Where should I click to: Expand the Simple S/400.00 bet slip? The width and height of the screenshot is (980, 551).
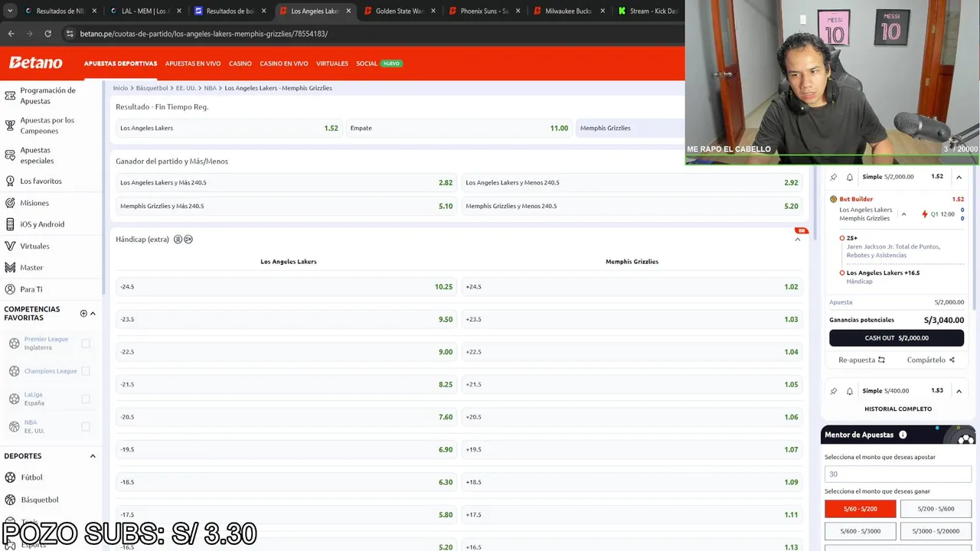(x=959, y=391)
